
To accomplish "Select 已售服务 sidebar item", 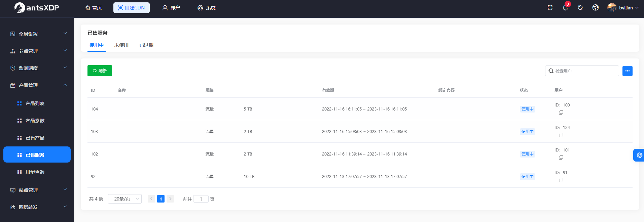I will click(37, 154).
